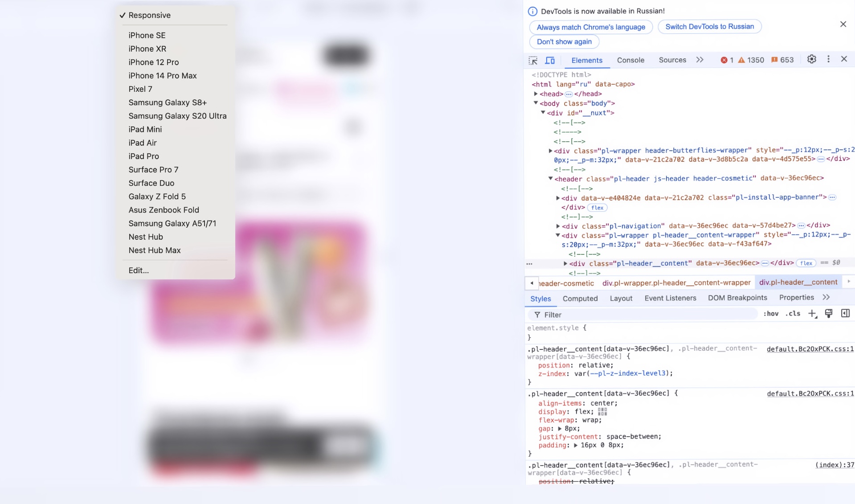This screenshot has width=855, height=504.
Task: Toggle the computed styles sidebar icon
Action: pyautogui.click(x=845, y=314)
